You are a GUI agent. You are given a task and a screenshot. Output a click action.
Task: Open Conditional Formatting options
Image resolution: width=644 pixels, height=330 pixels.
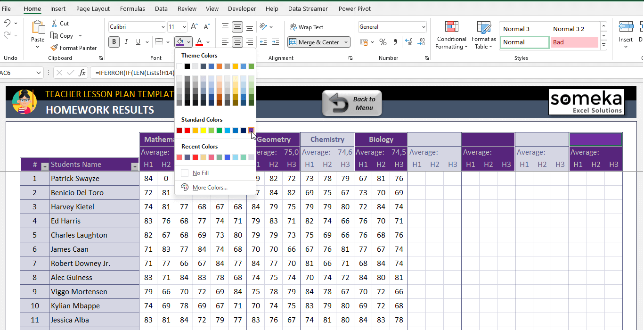point(451,35)
